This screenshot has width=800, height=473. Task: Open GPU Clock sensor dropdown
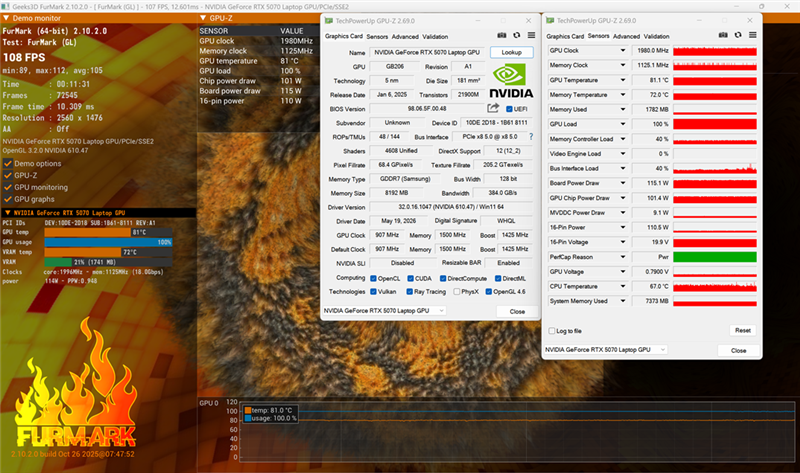[x=622, y=51]
